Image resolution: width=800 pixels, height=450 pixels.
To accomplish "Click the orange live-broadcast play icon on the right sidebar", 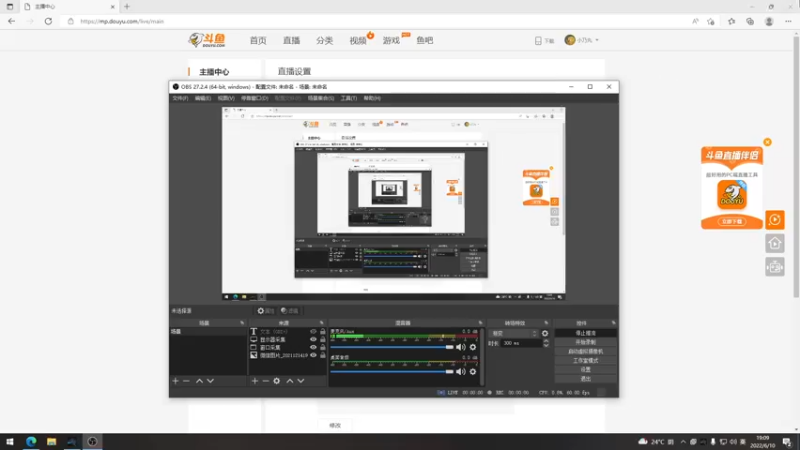I will point(774,220).
